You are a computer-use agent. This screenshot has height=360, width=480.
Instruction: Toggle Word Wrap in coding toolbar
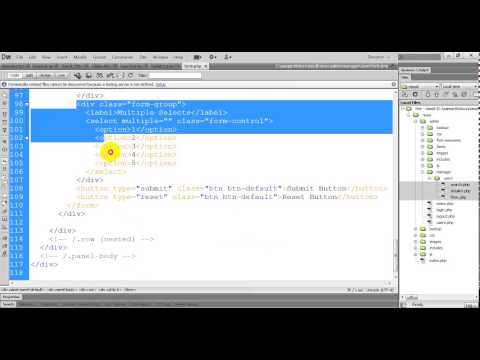[4, 178]
